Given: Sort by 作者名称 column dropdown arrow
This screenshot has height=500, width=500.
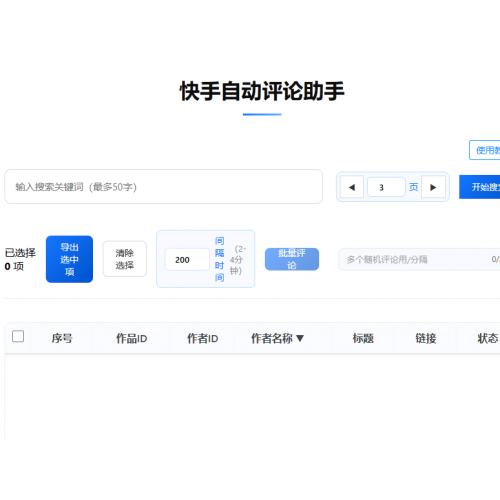Looking at the screenshot, I should click(300, 338).
